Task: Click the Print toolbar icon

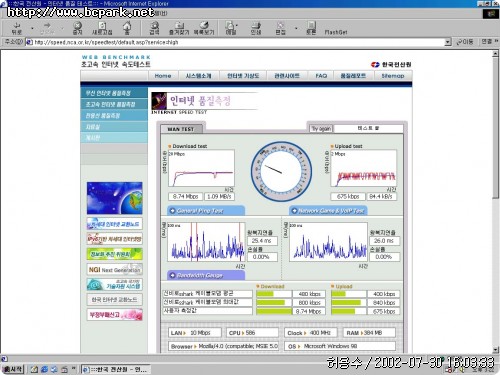Action: click(256, 28)
